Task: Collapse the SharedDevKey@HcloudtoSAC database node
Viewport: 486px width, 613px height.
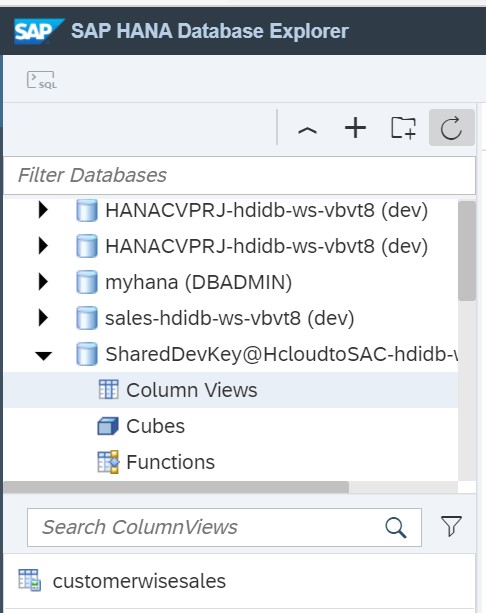Action: click(x=43, y=355)
